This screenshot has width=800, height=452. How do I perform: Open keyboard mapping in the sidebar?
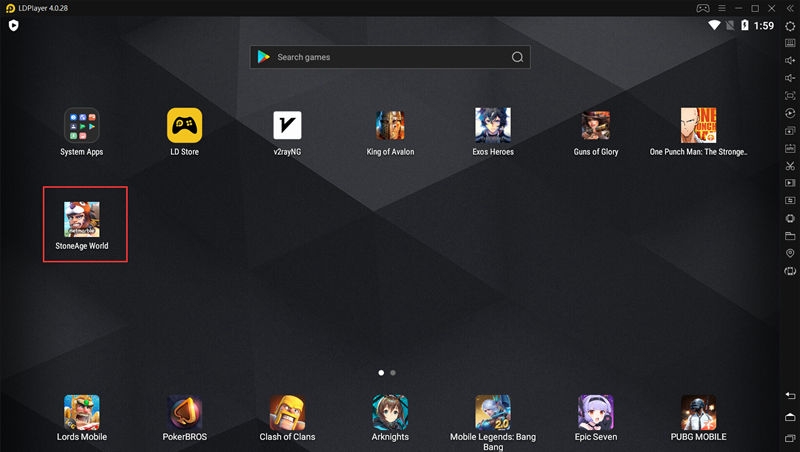click(x=790, y=43)
